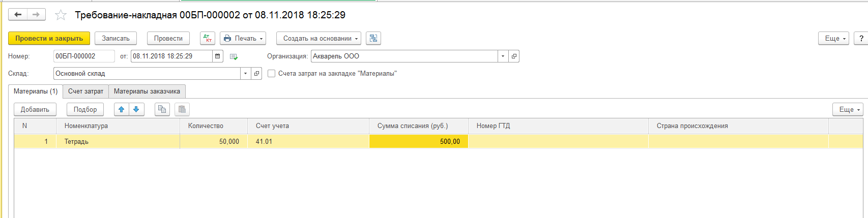
Task: Click into Номер field 00БП-000002
Action: pyautogui.click(x=84, y=56)
